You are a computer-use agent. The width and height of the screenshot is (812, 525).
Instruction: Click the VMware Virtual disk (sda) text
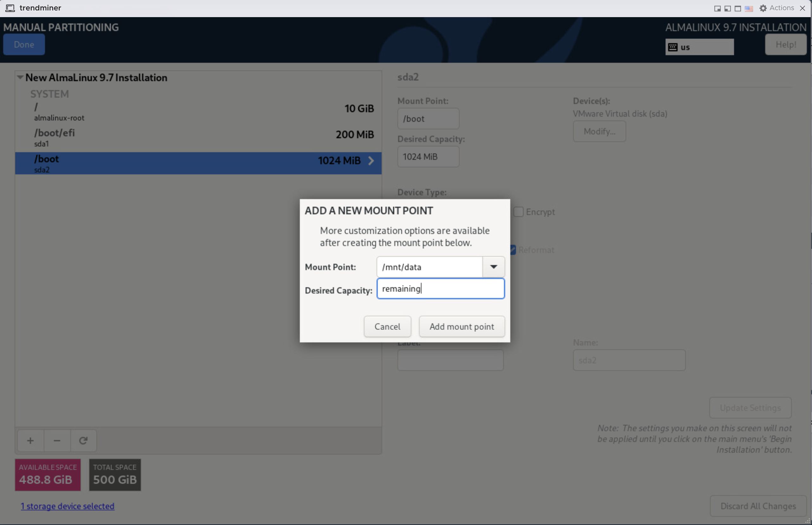point(620,113)
